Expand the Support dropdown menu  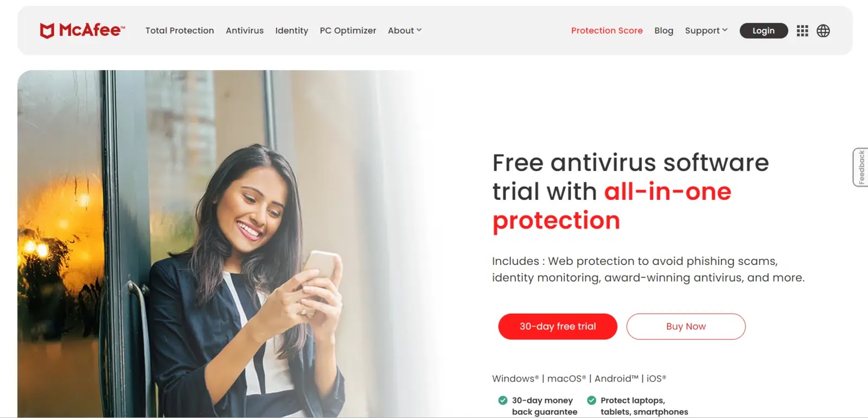pyautogui.click(x=706, y=30)
